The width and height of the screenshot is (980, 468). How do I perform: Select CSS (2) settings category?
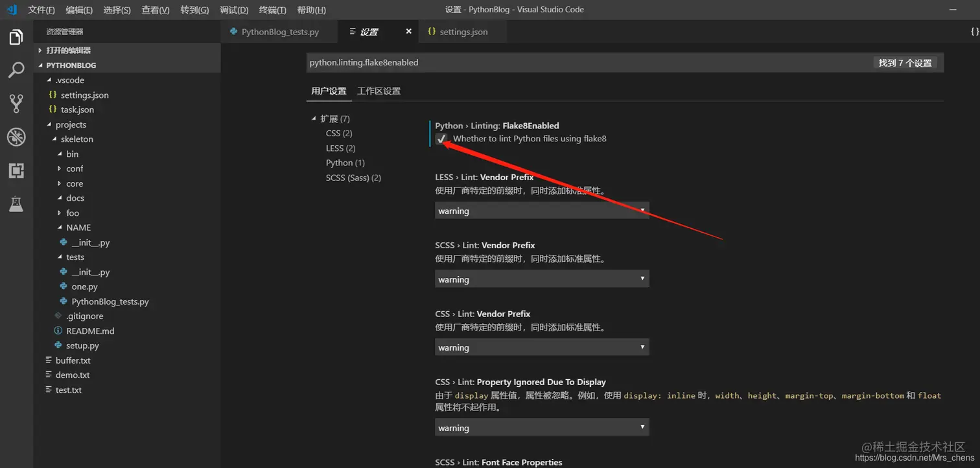coord(339,133)
